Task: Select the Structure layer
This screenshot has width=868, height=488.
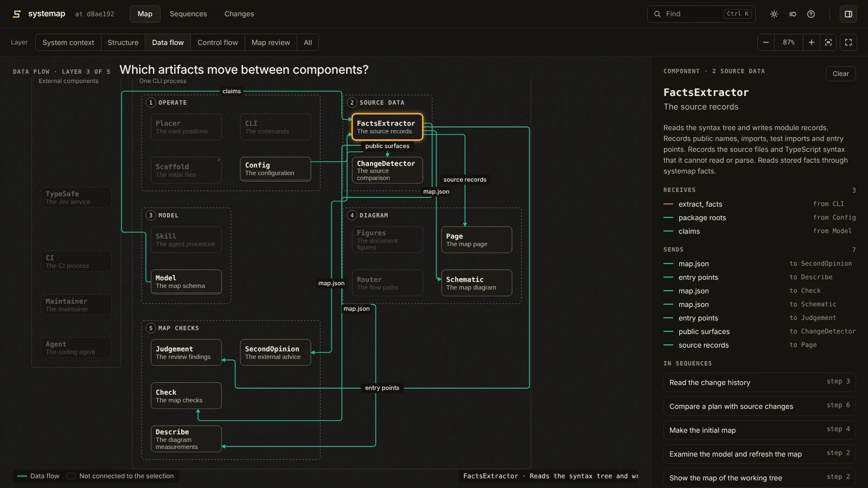Action: click(123, 42)
